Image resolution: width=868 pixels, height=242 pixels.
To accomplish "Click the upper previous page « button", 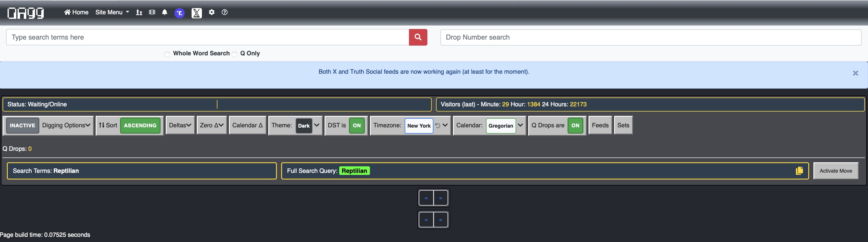I will (426, 198).
